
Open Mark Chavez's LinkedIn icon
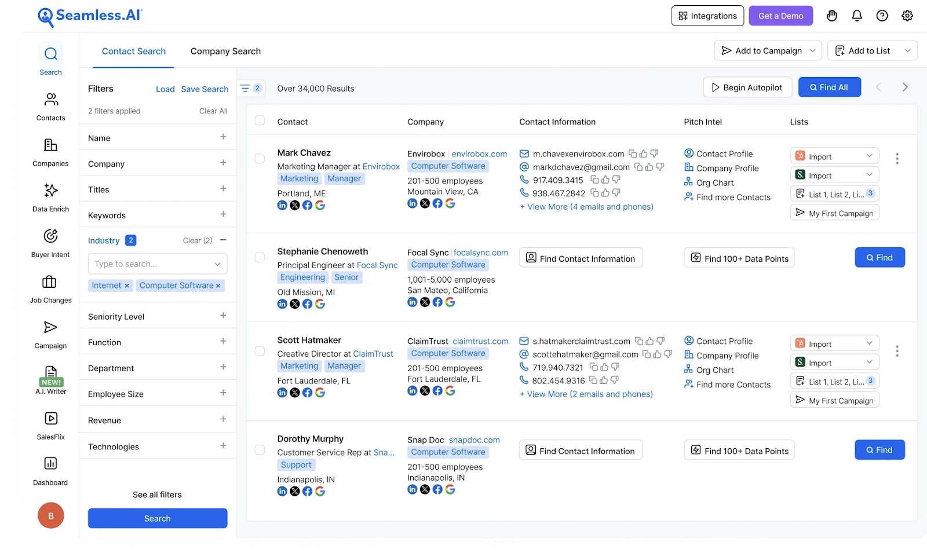pyautogui.click(x=282, y=205)
